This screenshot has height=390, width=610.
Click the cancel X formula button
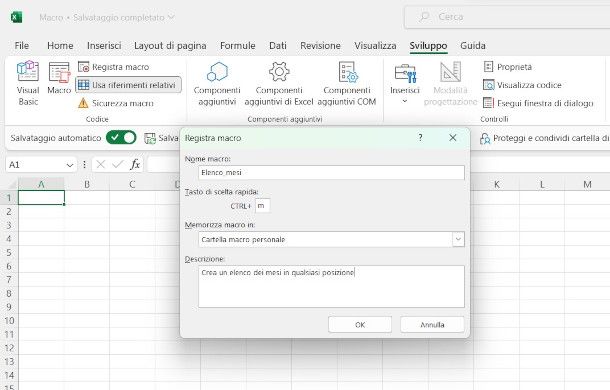101,165
